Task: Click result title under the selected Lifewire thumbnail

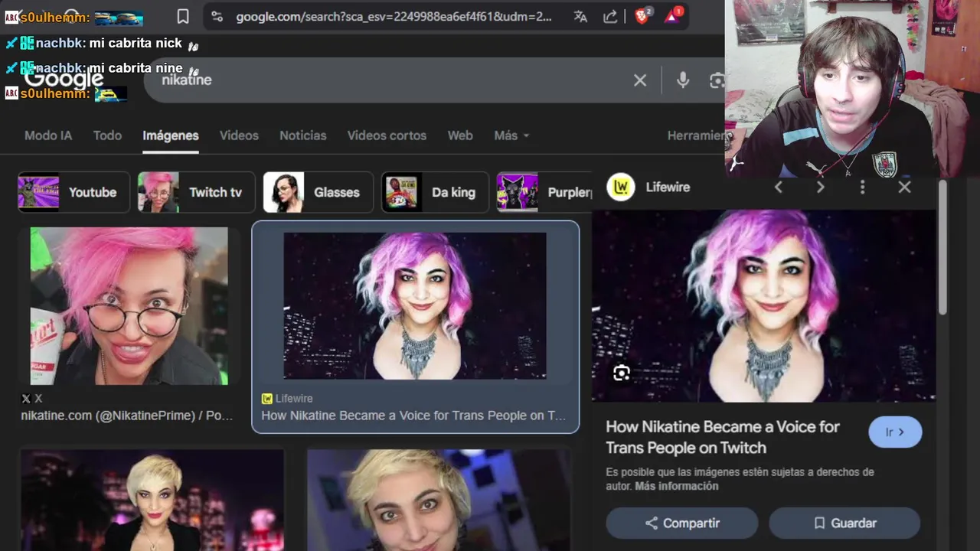Action: (413, 416)
